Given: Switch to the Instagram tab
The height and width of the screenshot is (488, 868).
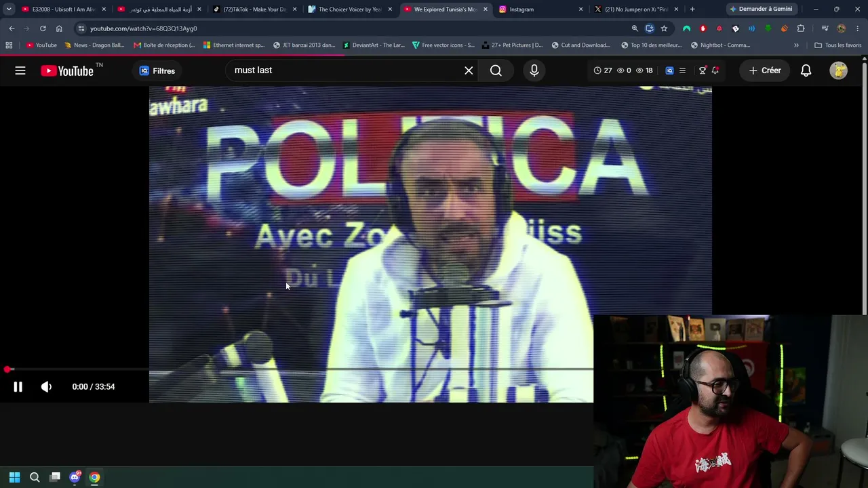Looking at the screenshot, I should point(541,9).
